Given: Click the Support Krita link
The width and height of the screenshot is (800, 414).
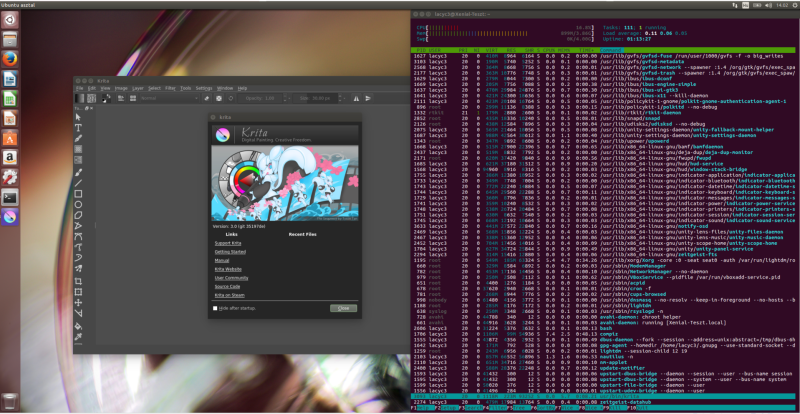Looking at the screenshot, I should coord(228,243).
